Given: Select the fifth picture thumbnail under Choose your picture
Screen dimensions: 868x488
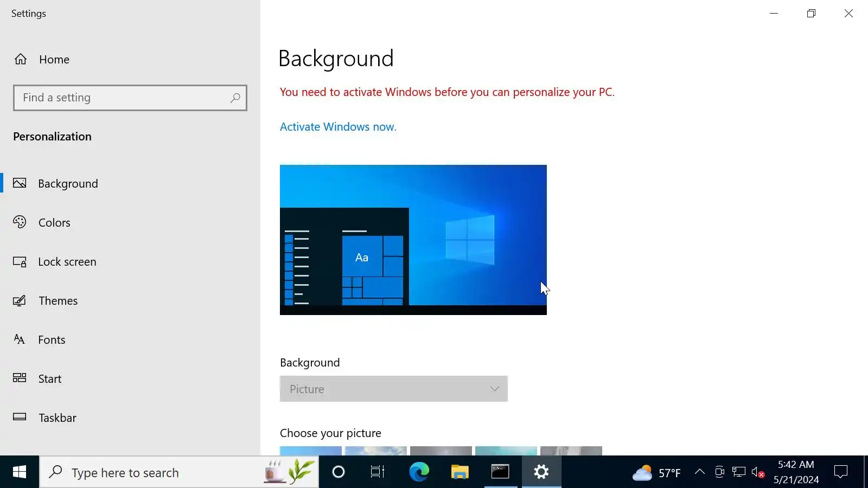Looking at the screenshot, I should tap(571, 451).
